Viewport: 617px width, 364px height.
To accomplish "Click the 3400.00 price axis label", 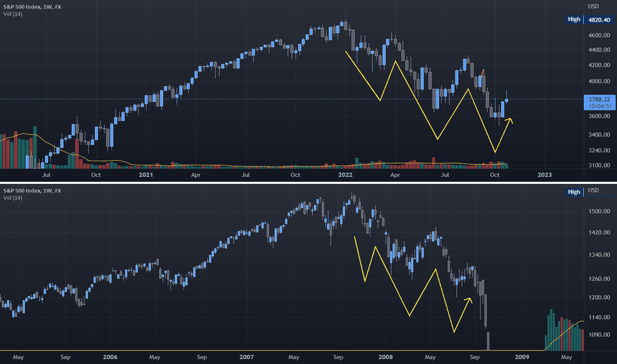I will [599, 134].
